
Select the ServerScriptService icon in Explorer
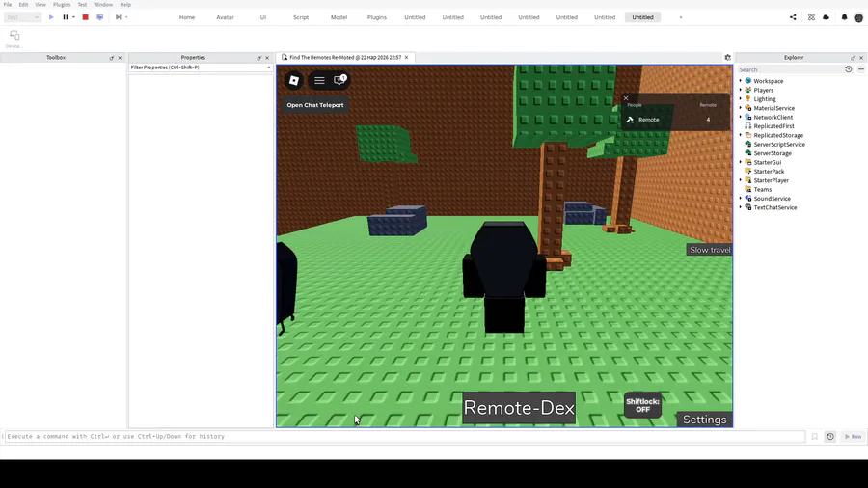click(747, 144)
